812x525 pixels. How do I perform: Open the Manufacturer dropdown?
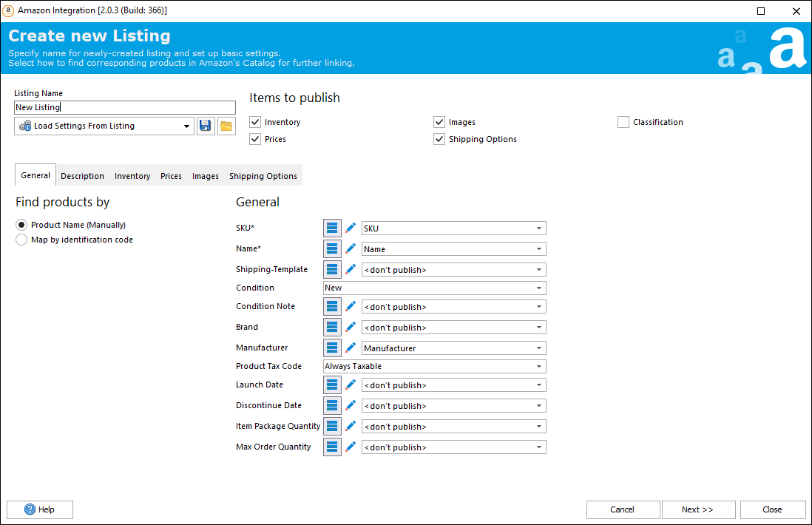(x=453, y=348)
